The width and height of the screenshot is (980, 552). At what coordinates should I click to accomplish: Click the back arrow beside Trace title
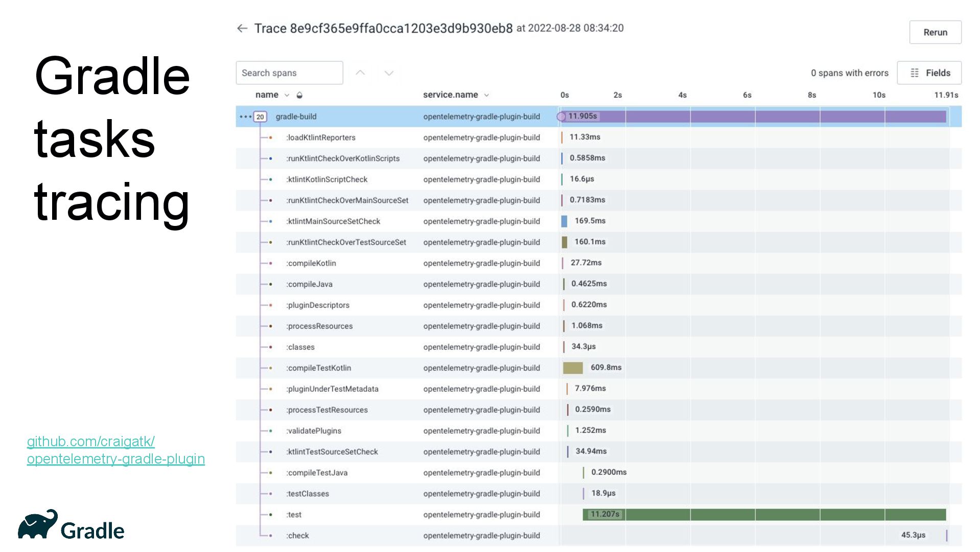click(x=242, y=29)
